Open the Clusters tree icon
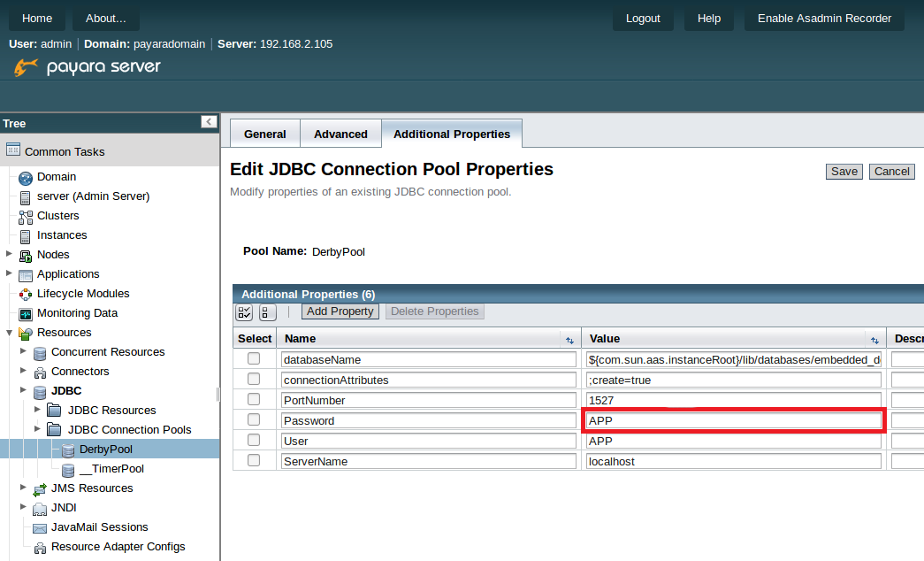 click(26, 217)
